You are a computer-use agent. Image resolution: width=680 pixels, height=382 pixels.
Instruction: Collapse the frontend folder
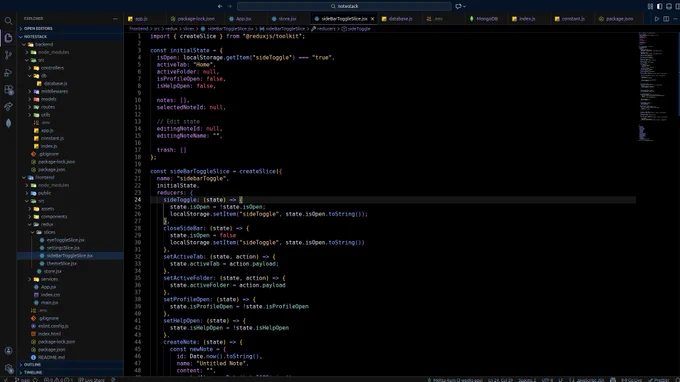70,177
